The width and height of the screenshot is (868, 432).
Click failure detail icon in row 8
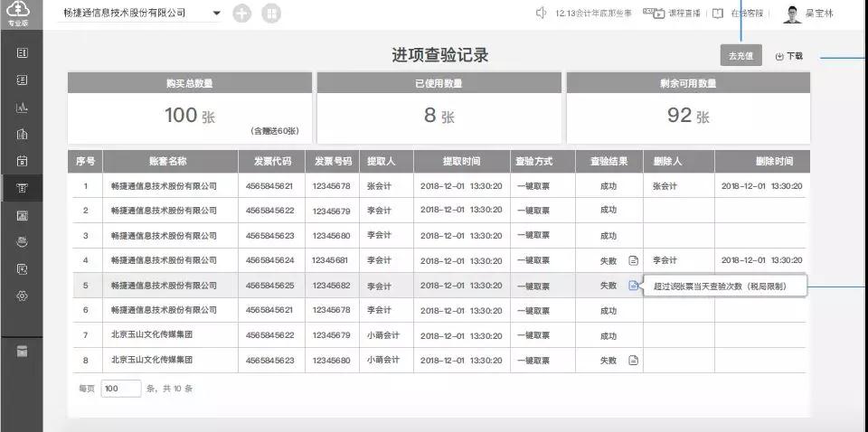pyautogui.click(x=634, y=360)
